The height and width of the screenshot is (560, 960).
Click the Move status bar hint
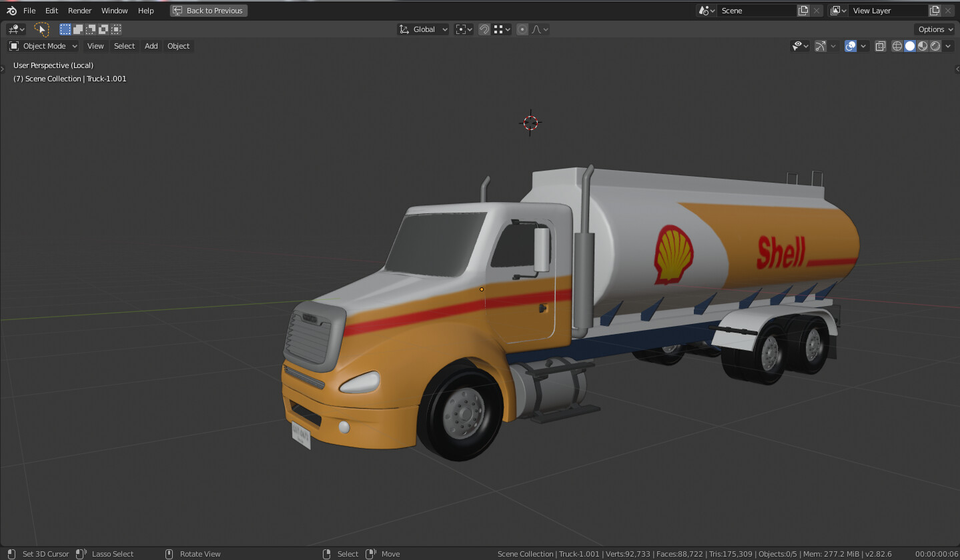390,554
